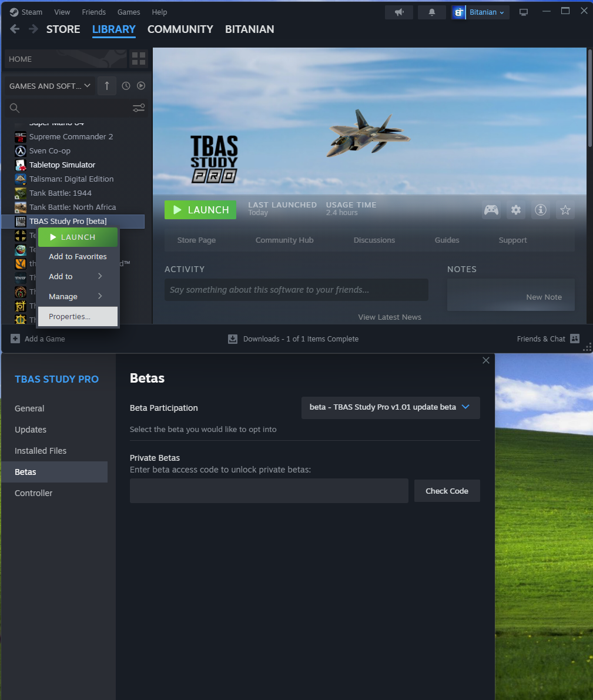Open the search magnifier in the sidebar
593x700 pixels.
pos(13,108)
